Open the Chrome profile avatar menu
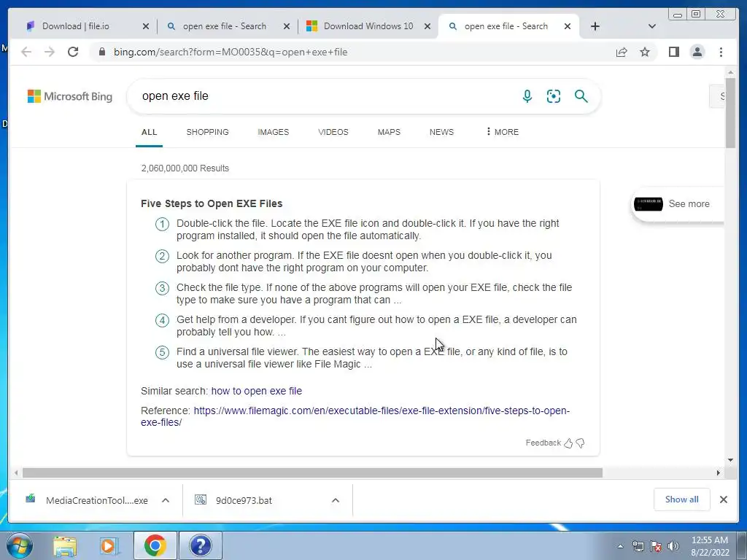 tap(697, 52)
